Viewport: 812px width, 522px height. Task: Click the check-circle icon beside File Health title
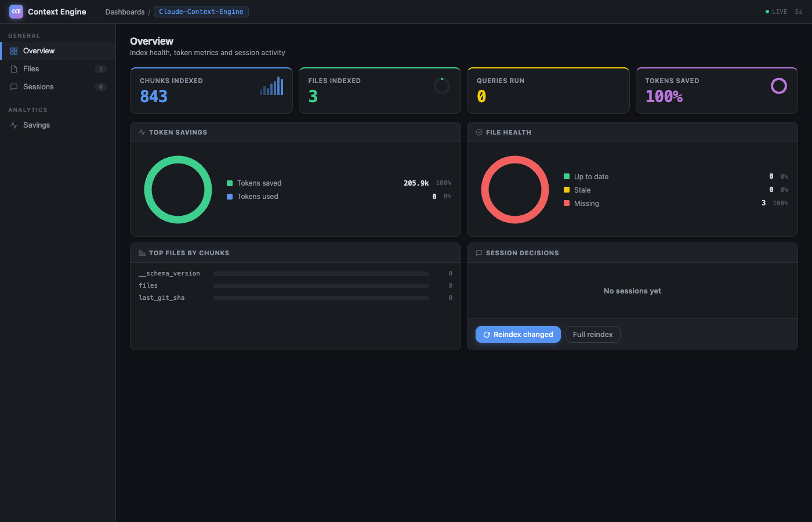coord(479,132)
